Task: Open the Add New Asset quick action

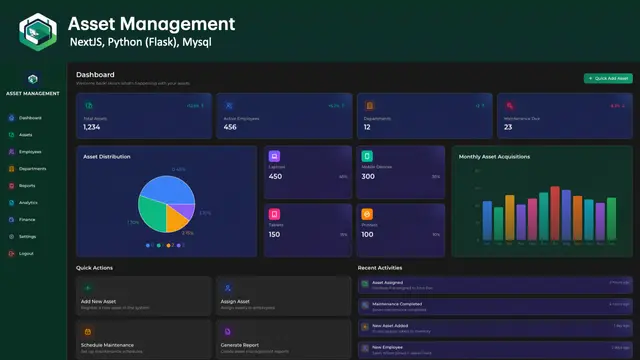Action: tap(144, 296)
